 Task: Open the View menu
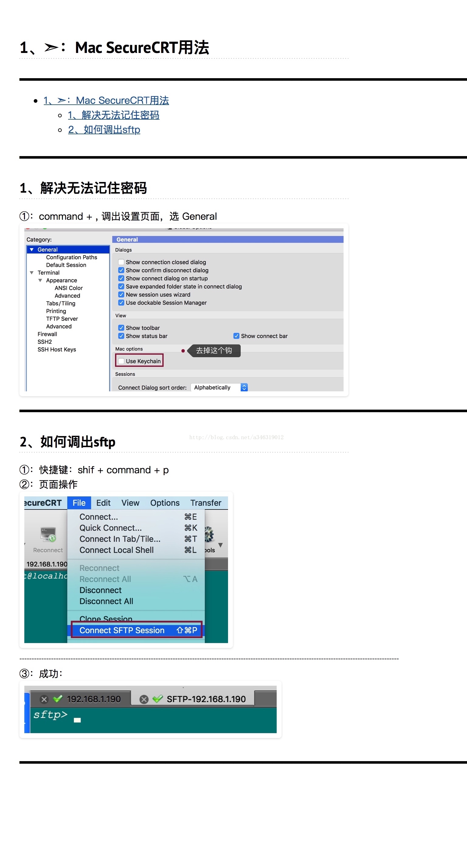tap(130, 503)
